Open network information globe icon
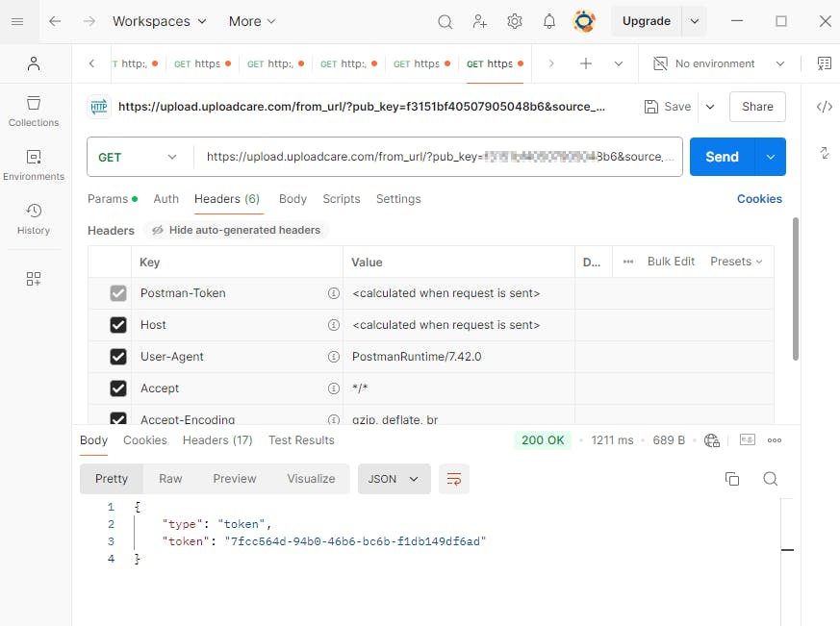 click(x=712, y=440)
